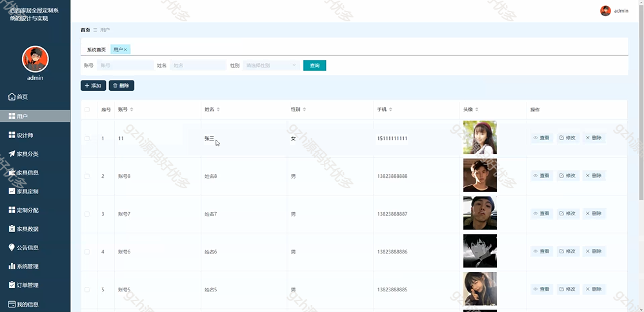Check the checkbox for row 1 (张三)
Screen dimensions: 644x312
[87, 139]
